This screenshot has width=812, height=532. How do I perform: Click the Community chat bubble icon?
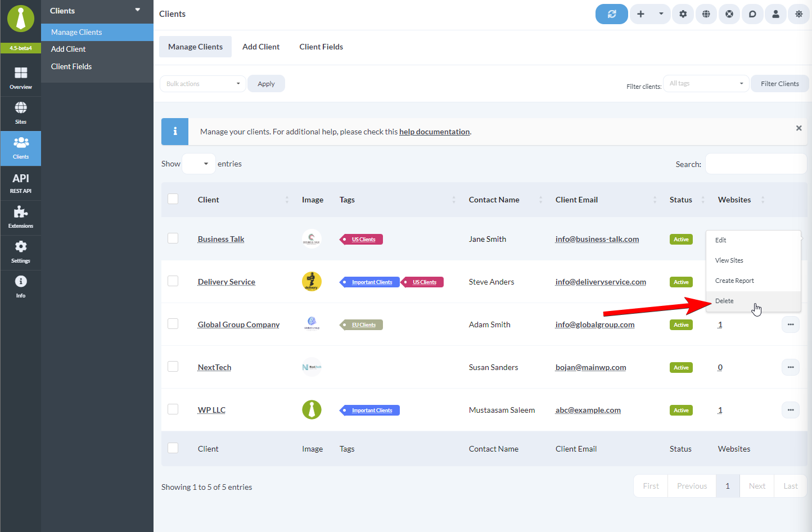pos(752,14)
